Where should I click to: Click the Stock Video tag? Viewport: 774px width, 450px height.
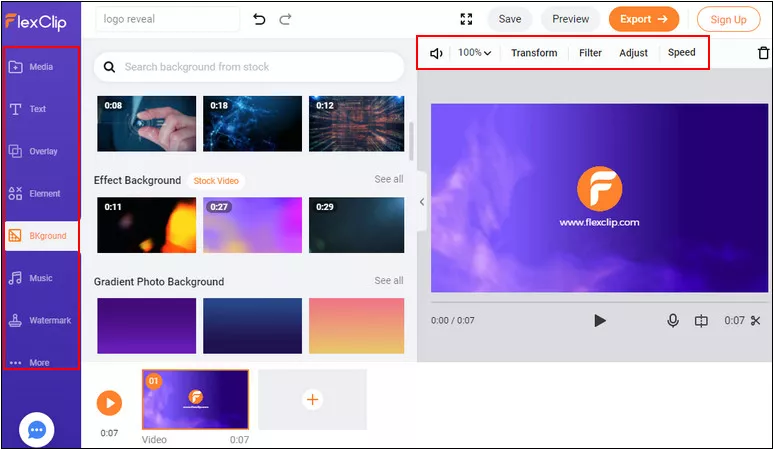pos(216,181)
